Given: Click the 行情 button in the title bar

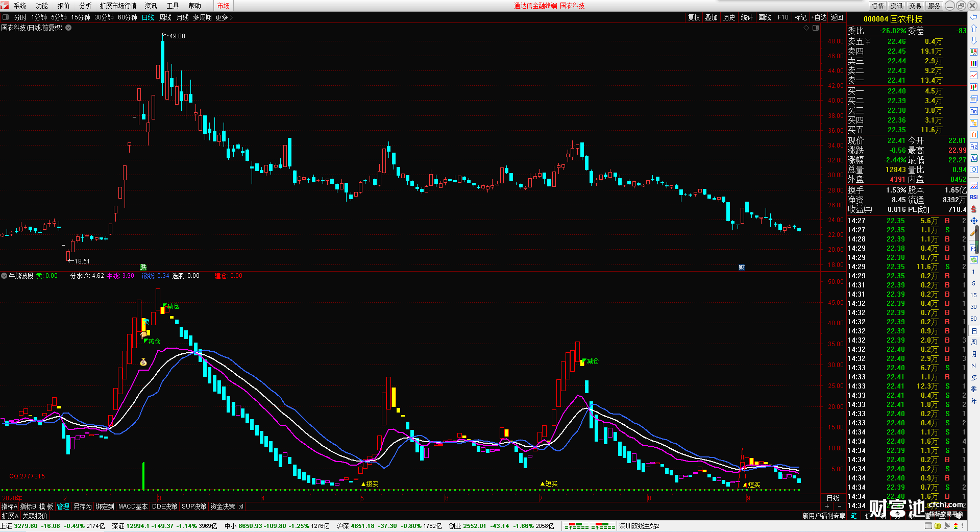Looking at the screenshot, I should point(878,6).
